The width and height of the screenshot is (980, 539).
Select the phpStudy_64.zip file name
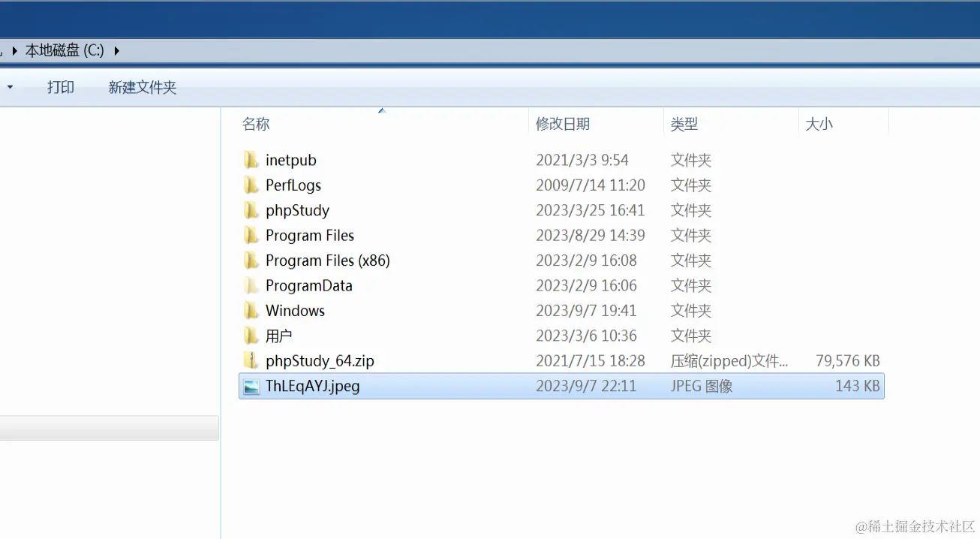pos(320,361)
